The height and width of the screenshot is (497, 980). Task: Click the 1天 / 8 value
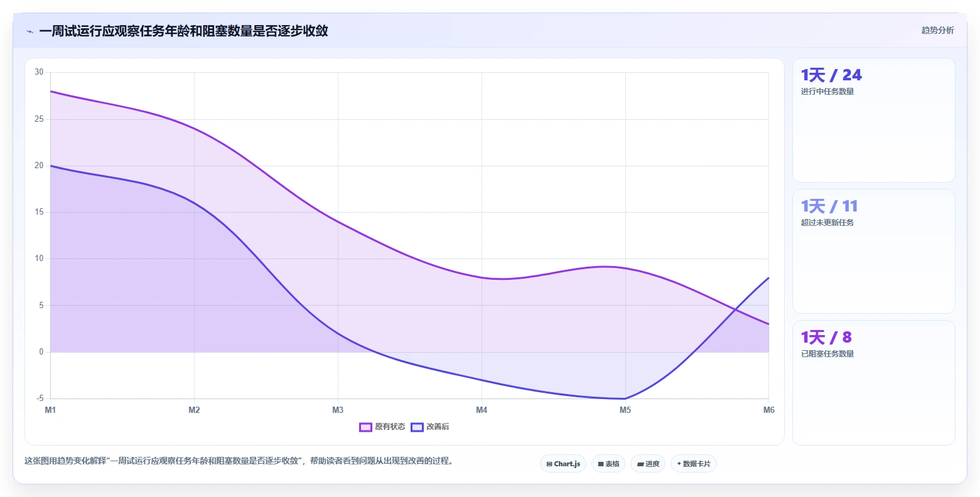tap(826, 338)
